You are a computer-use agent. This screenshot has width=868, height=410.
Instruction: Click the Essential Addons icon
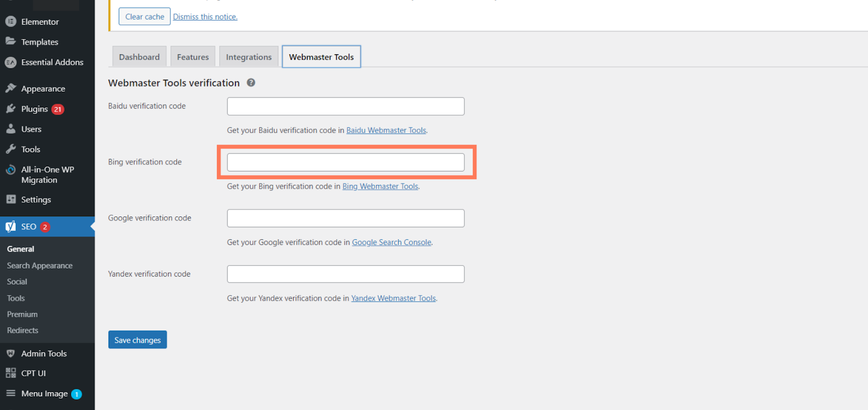pyautogui.click(x=10, y=62)
